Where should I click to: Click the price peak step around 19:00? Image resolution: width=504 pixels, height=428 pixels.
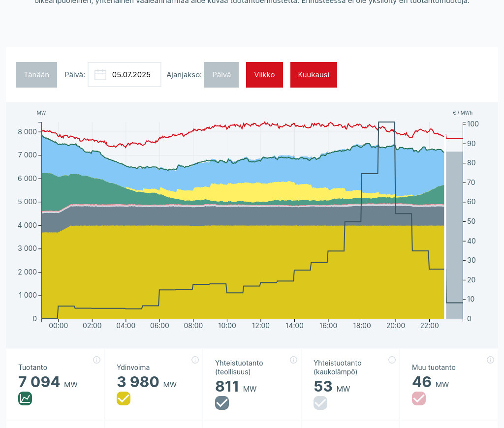point(386,122)
